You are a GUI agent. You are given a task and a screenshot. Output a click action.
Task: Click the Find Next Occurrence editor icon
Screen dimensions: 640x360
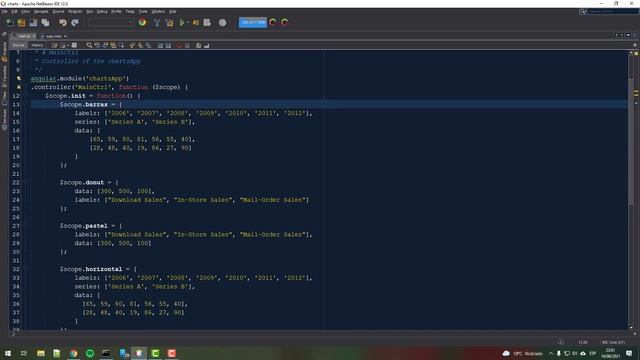pos(105,45)
